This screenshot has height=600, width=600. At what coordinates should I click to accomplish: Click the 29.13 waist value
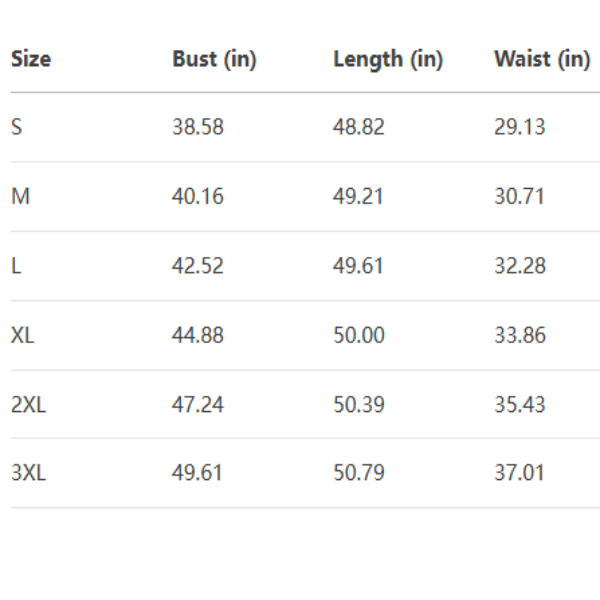point(519,127)
